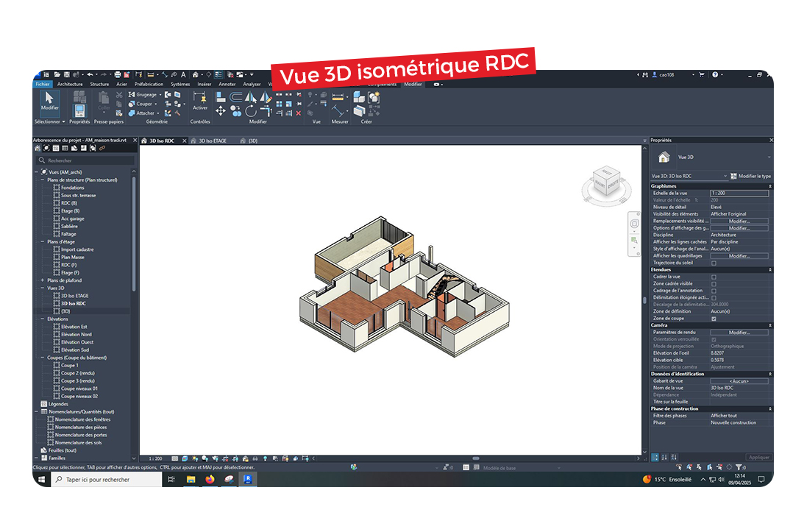Click the Text 'A' icon in quick access toolbar
The image size is (807, 532).
[x=183, y=74]
